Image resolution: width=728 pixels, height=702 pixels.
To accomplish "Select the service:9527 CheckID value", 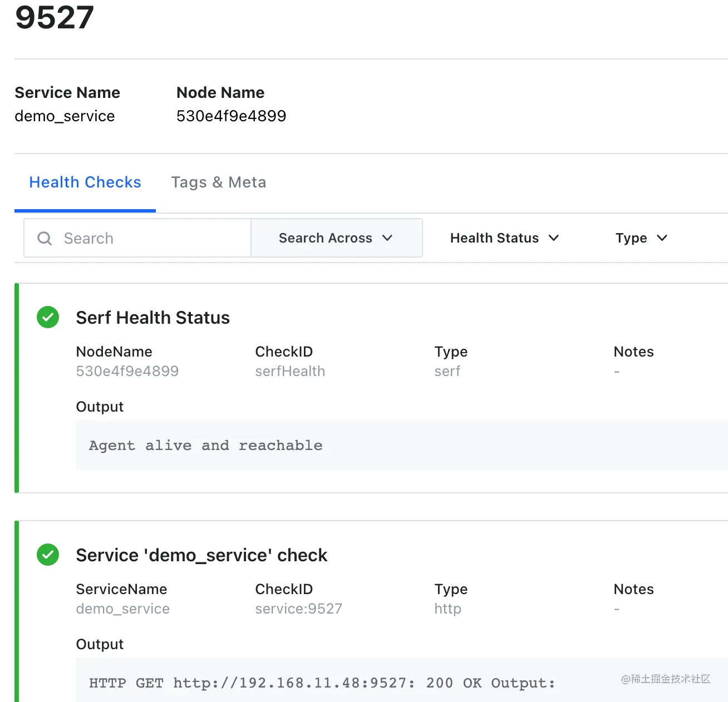I will point(299,609).
